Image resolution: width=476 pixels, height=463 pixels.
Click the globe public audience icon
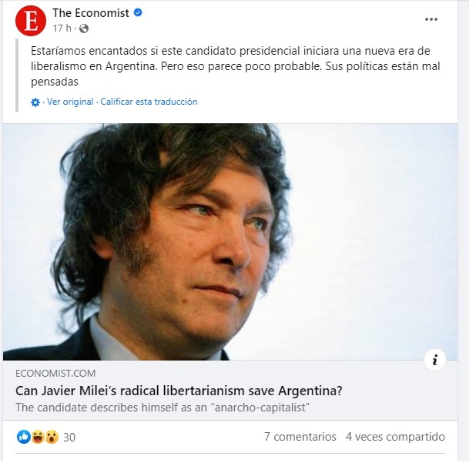click(84, 29)
